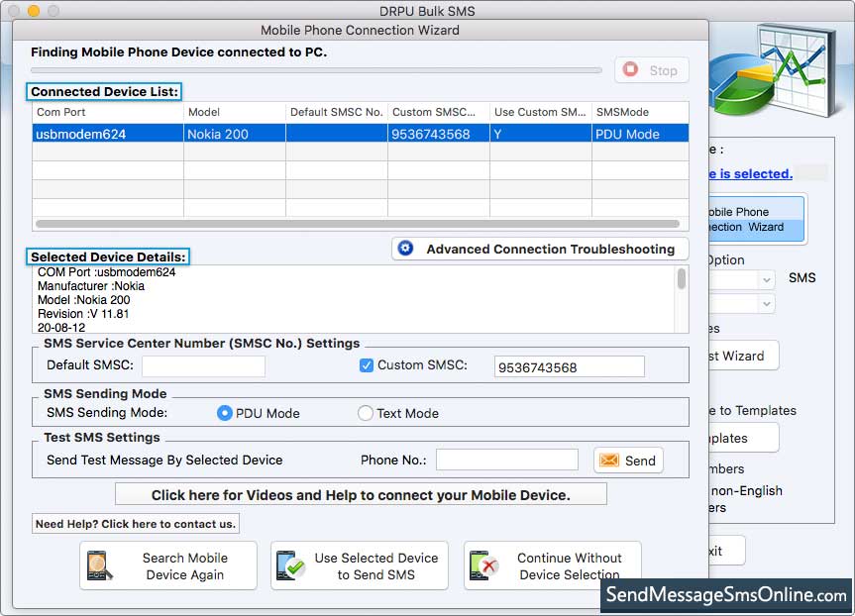Click the SMSMode column header

640,112
